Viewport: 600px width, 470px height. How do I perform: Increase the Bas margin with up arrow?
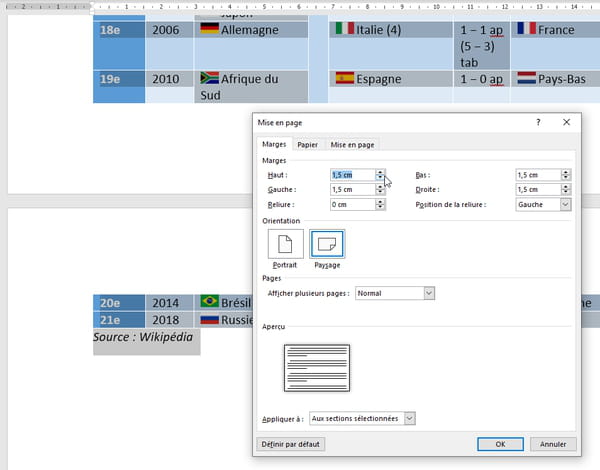tap(566, 172)
